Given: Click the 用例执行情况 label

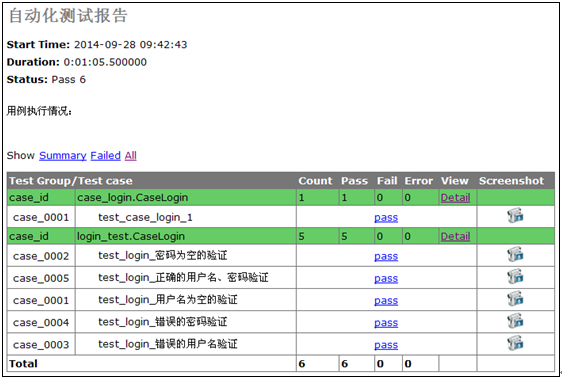Looking at the screenshot, I should coord(39,111).
